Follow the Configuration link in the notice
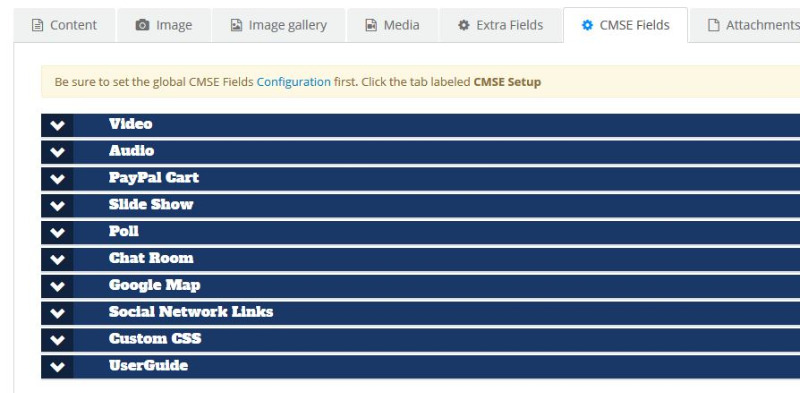 293,82
